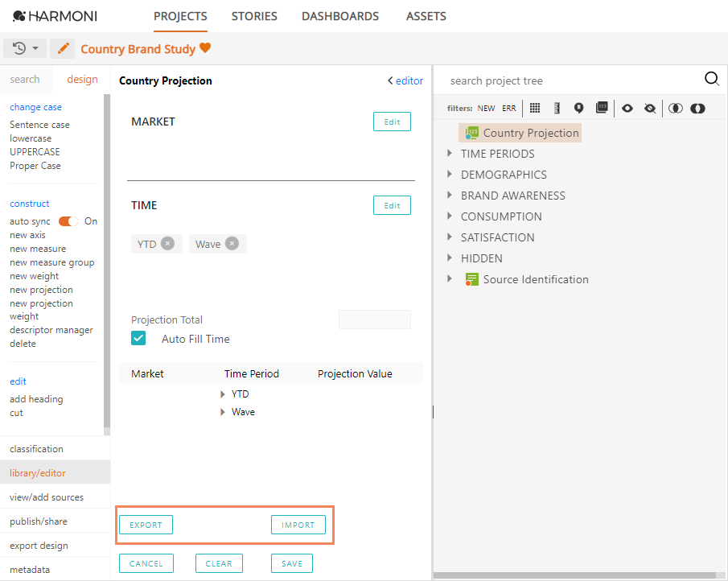The image size is (728, 581).
Task: Toggle the visible-items eye filter
Action: tap(627, 108)
